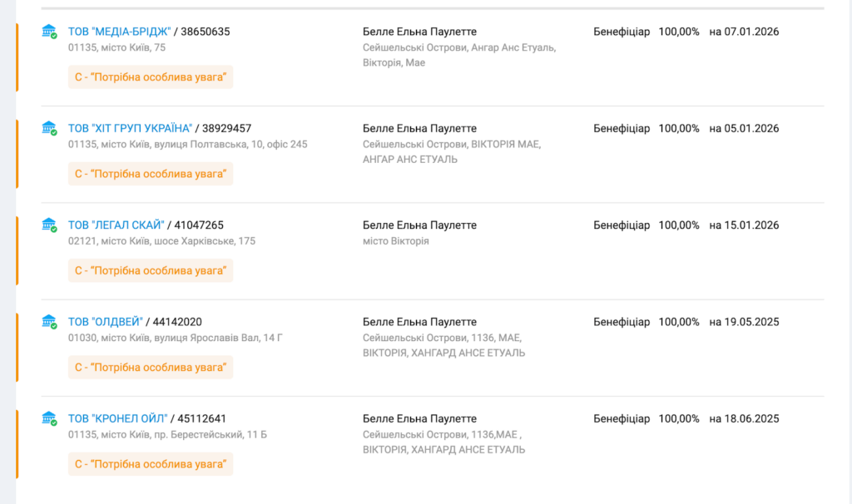Image resolution: width=852 pixels, height=504 pixels.
Task: Click the company icon next to ТОВ "ХІТ ГРУП УКРАЇНА"
Action: [49, 128]
